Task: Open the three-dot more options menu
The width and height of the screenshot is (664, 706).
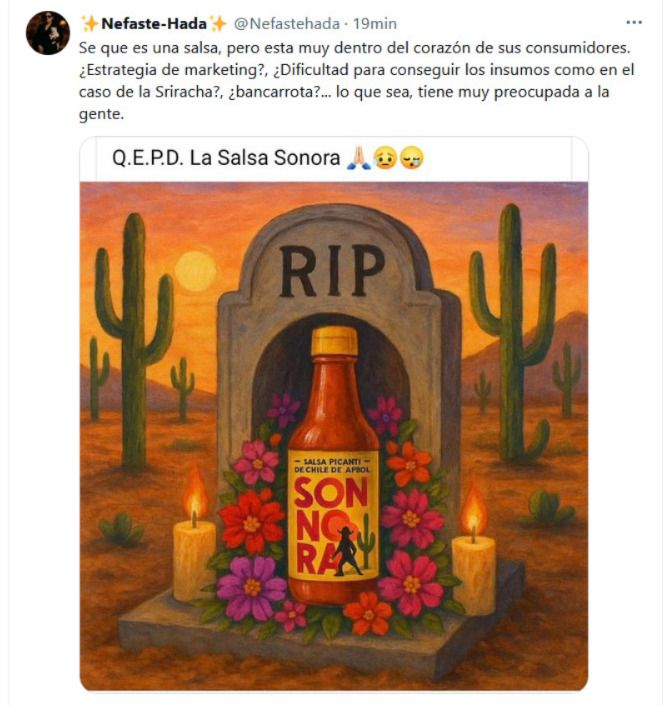Action: 634,23
